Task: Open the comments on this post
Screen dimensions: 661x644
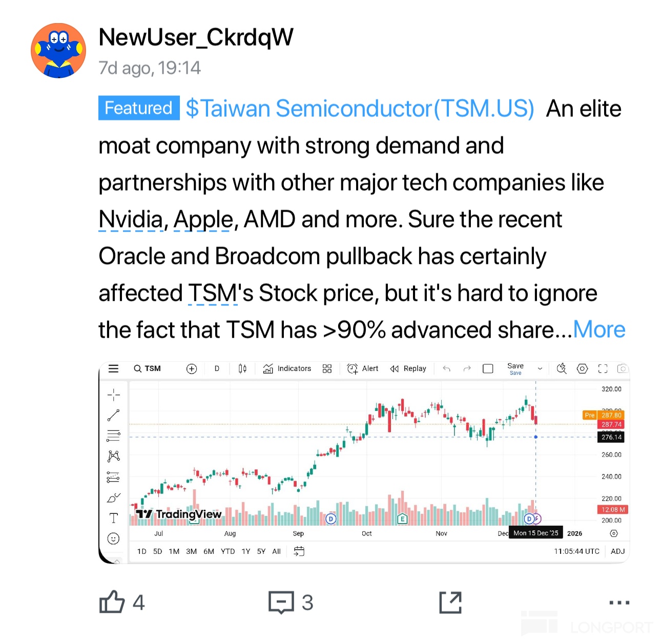Action: (281, 602)
